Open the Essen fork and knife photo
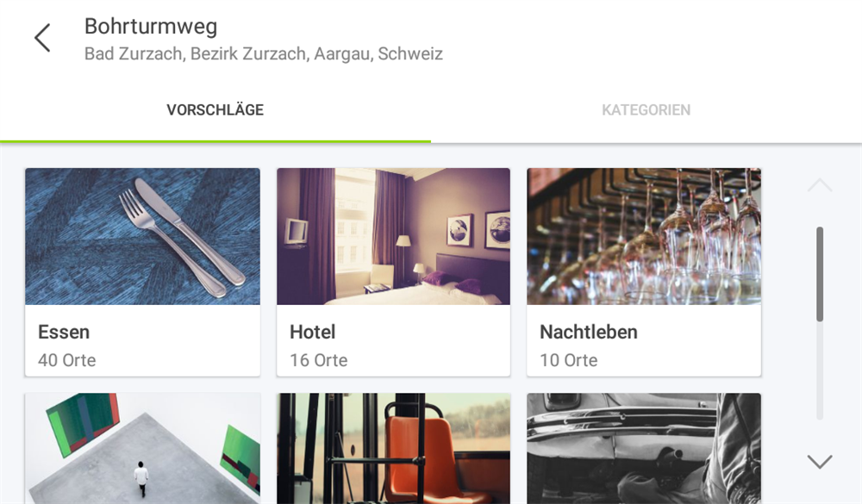The width and height of the screenshot is (862, 504). coord(142,236)
